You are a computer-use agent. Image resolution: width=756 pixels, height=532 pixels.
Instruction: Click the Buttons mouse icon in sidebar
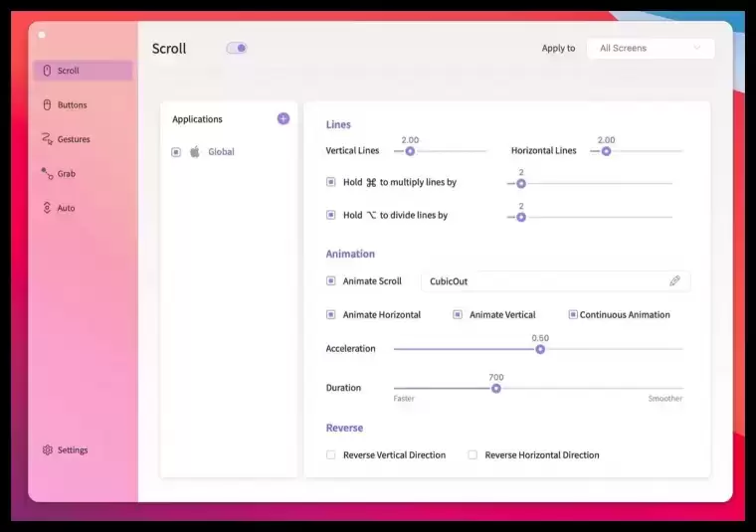(x=47, y=105)
